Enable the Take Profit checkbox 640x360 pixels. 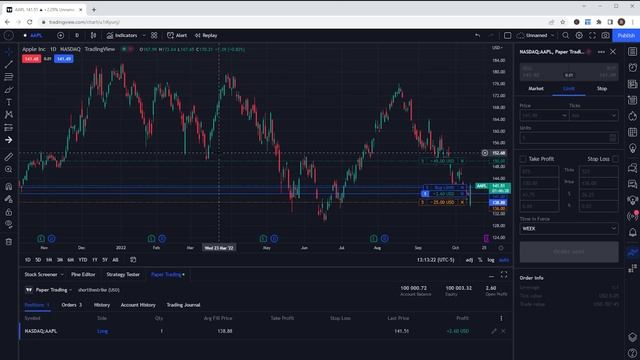523,159
